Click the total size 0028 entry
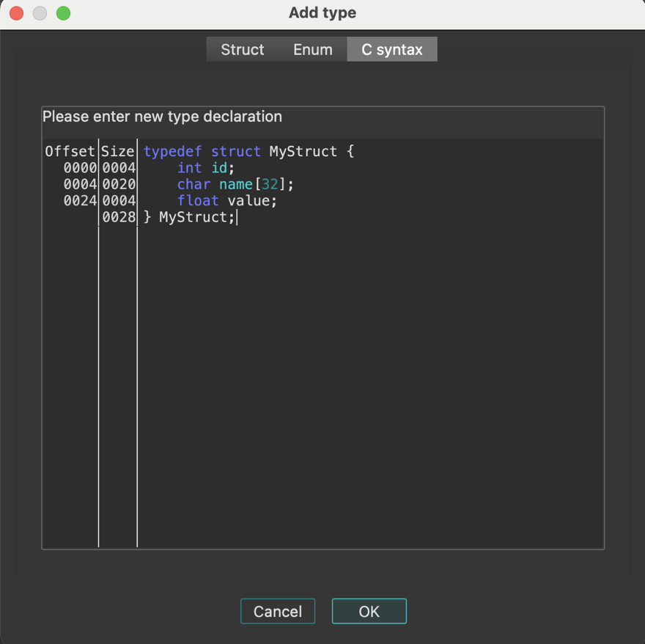645x644 pixels. click(x=119, y=216)
